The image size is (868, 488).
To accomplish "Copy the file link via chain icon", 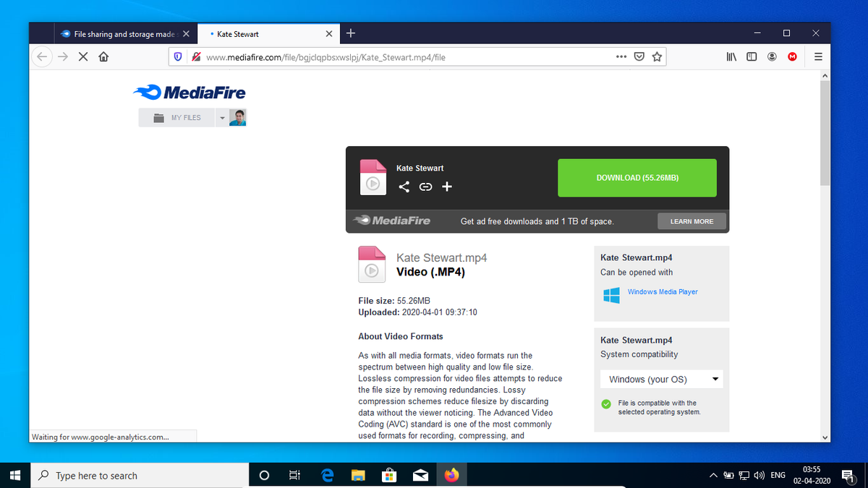I will (x=425, y=187).
